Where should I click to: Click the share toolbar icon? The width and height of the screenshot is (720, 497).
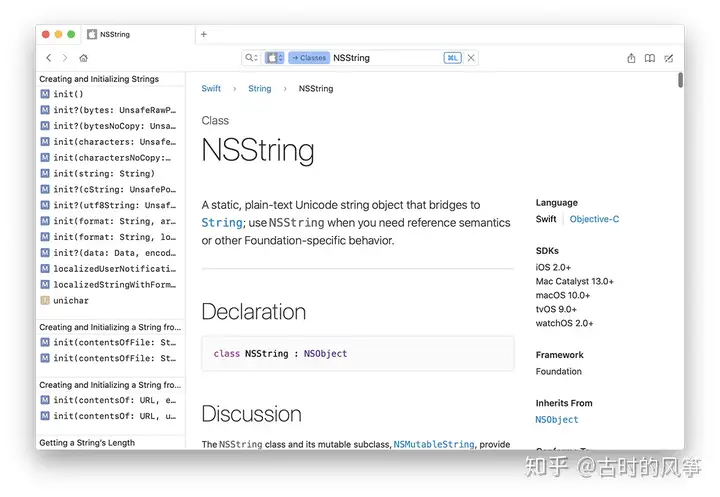point(631,58)
